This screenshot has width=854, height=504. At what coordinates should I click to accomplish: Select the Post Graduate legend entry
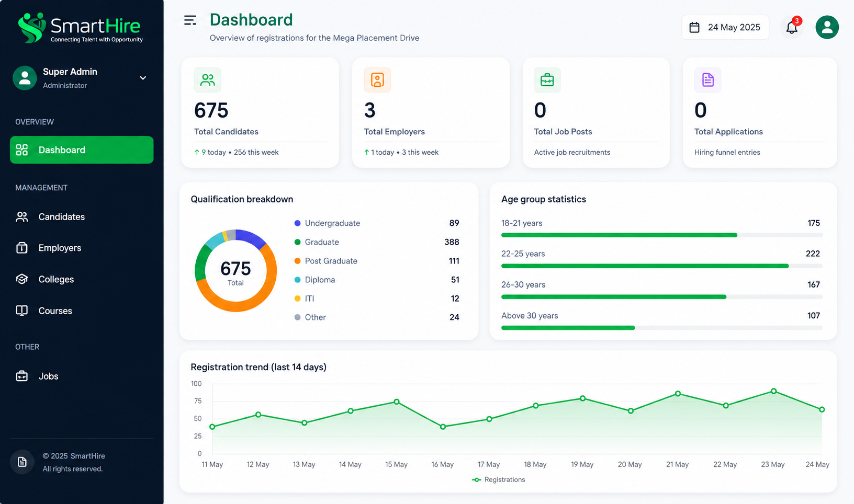click(x=325, y=261)
